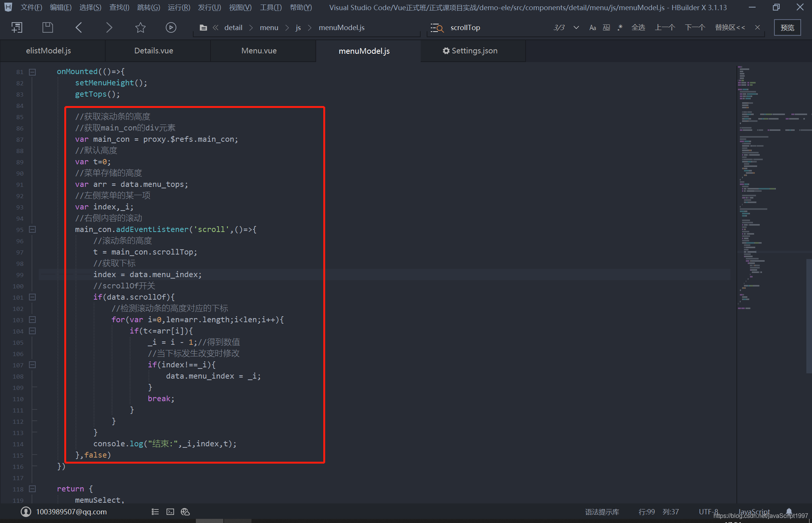Click the browser preview icon in status bar
812x523 pixels.
(x=185, y=512)
